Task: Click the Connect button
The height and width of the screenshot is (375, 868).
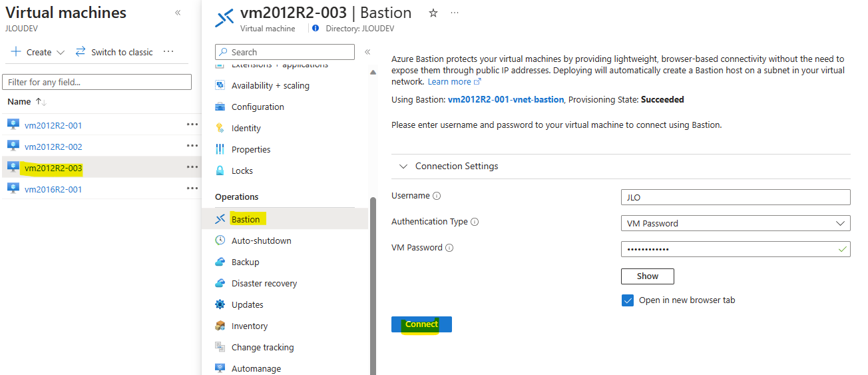Action: coord(421,324)
